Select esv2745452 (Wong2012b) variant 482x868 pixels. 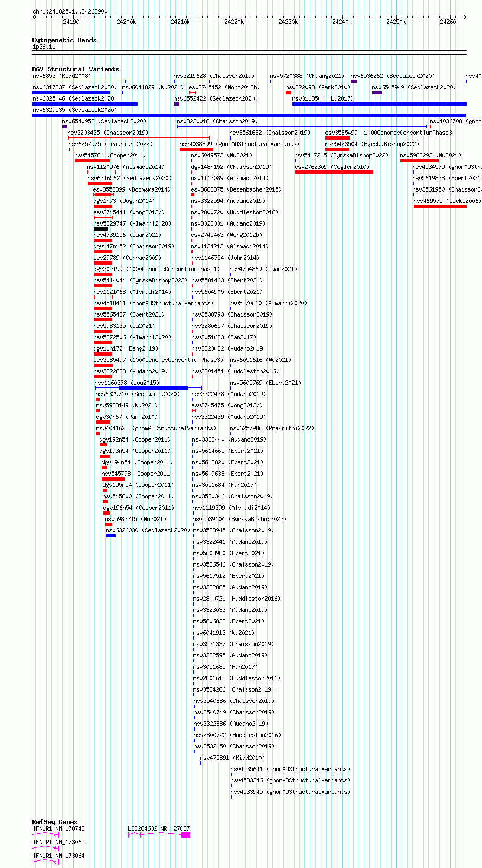pyautogui.click(x=224, y=88)
